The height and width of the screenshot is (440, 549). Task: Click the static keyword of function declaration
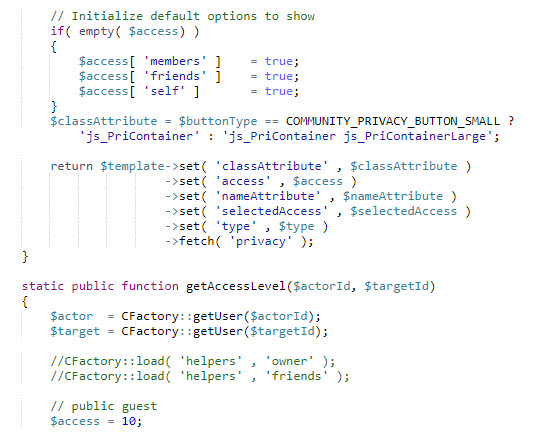click(x=43, y=286)
